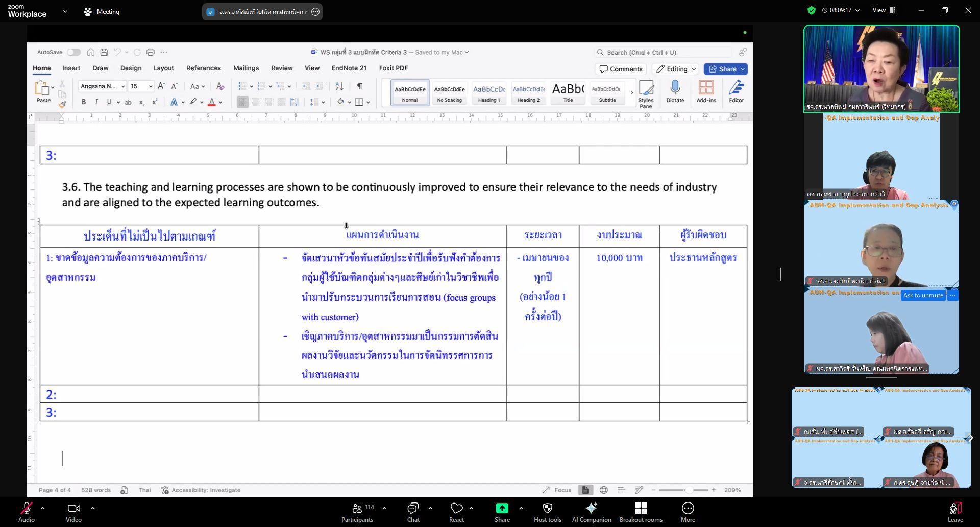Screen dimensions: 980x527
Task: Click the Comments button
Action: point(621,69)
